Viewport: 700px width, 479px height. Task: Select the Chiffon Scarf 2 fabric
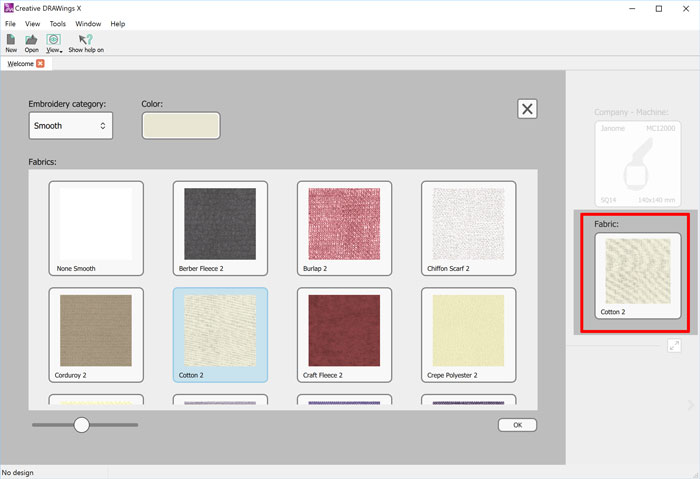(x=468, y=228)
